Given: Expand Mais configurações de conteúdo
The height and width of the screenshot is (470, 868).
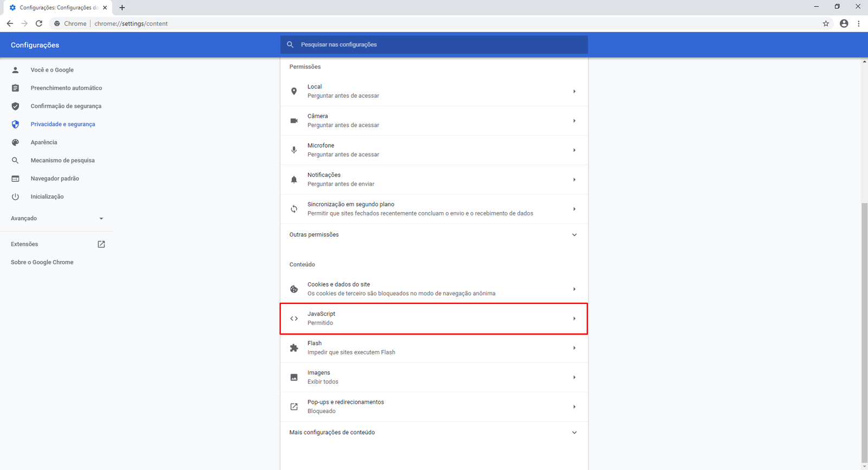Looking at the screenshot, I should pyautogui.click(x=574, y=433).
